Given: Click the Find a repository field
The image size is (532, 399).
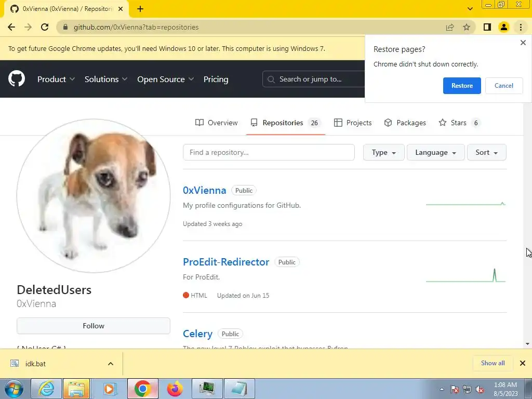Looking at the screenshot, I should pyautogui.click(x=269, y=152).
